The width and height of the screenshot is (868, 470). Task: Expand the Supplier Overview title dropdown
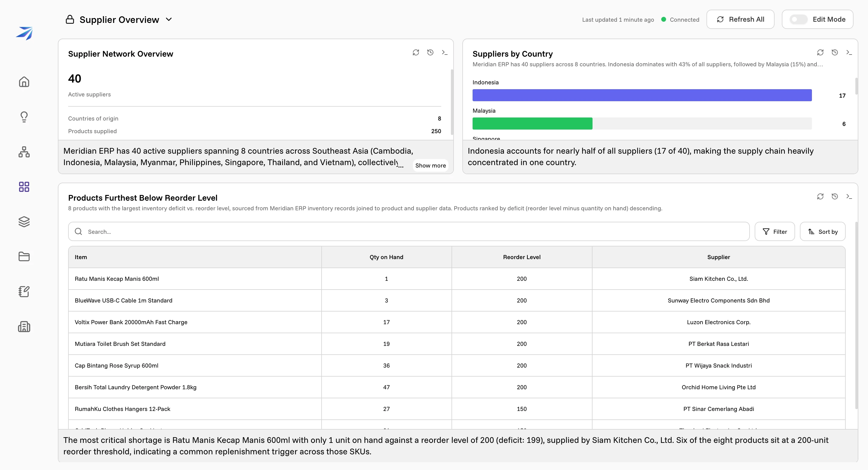[x=169, y=20]
